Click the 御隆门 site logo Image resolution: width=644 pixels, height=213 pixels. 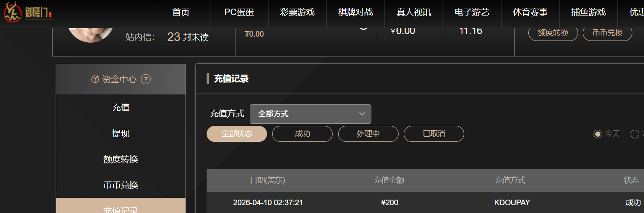28,13
